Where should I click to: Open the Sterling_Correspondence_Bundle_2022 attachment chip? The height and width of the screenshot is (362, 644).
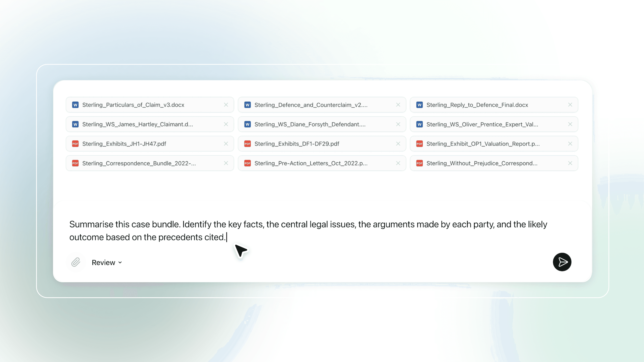(139, 163)
